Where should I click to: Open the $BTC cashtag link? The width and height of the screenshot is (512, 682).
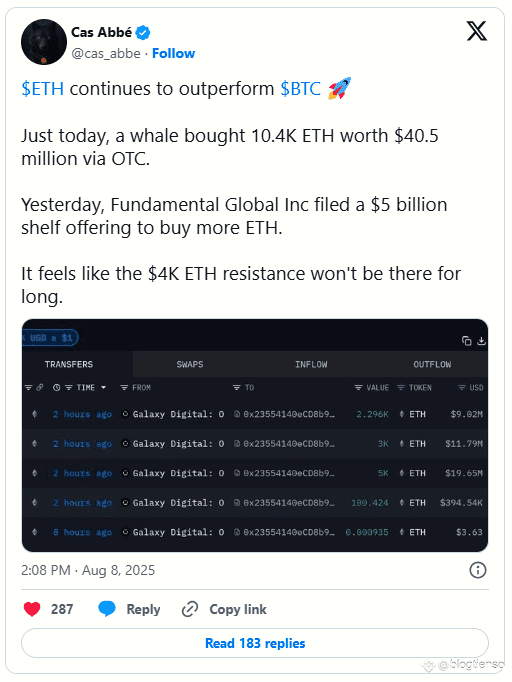[x=300, y=89]
